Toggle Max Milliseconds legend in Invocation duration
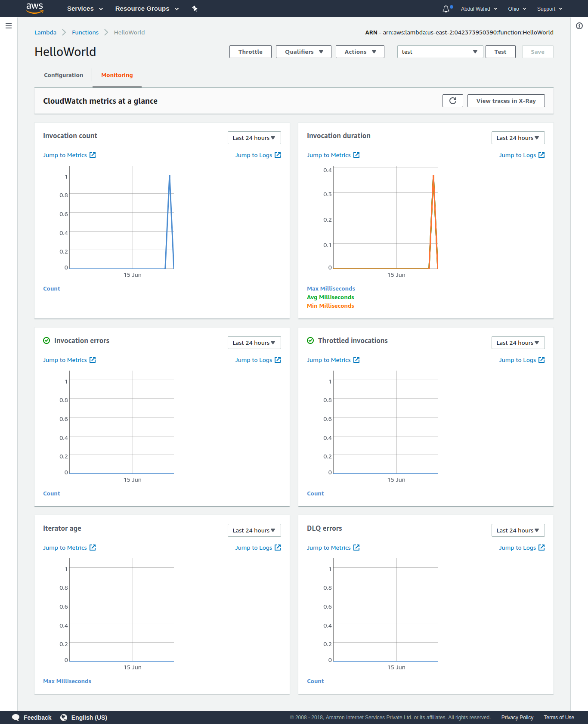588x724 pixels. (x=331, y=288)
